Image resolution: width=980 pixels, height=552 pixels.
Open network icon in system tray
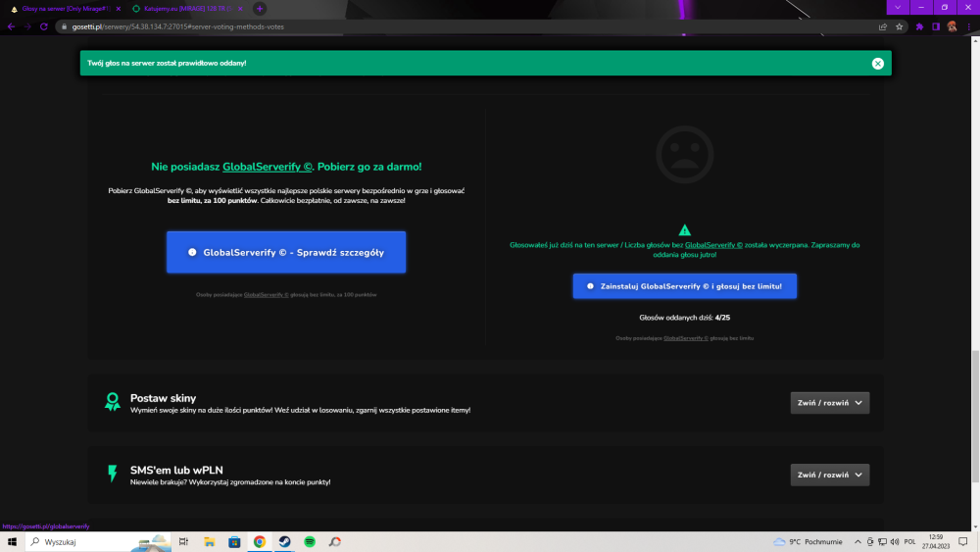click(882, 542)
